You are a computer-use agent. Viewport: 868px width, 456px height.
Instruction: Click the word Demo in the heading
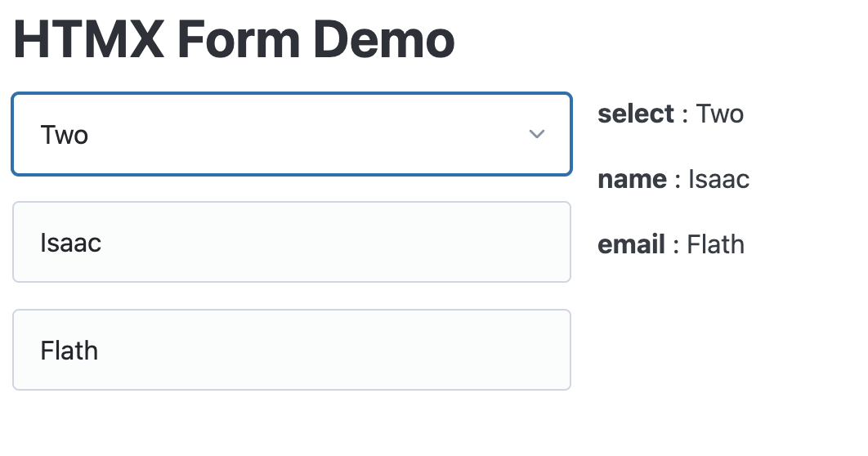(383, 40)
